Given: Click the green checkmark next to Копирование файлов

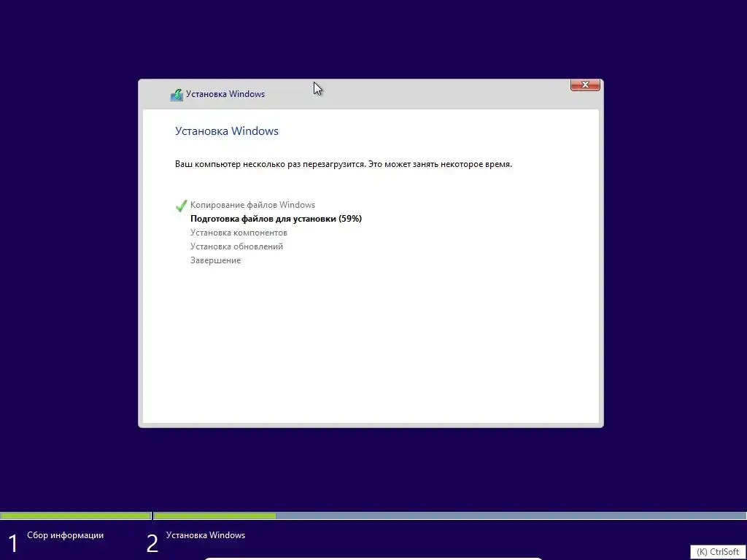Looking at the screenshot, I should [181, 205].
